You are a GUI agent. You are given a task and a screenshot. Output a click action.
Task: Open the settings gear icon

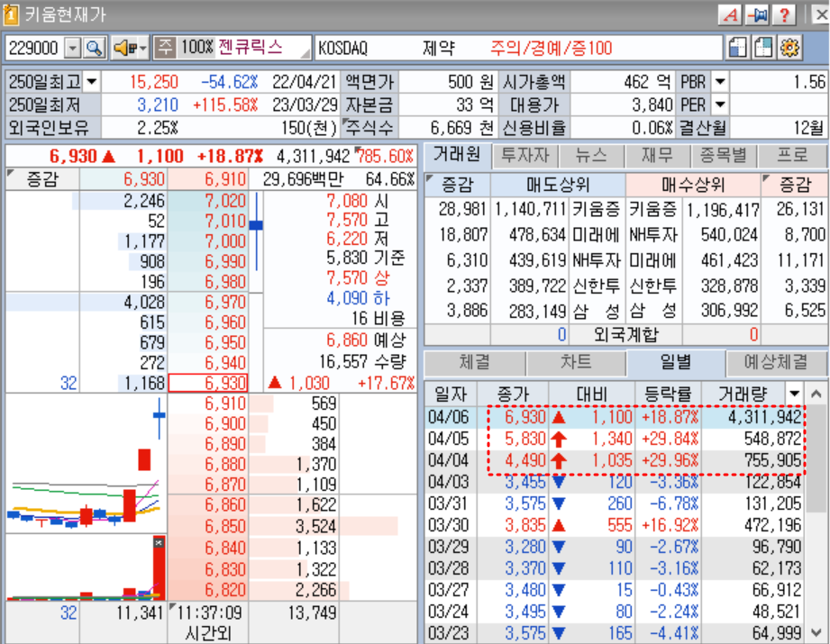[789, 48]
